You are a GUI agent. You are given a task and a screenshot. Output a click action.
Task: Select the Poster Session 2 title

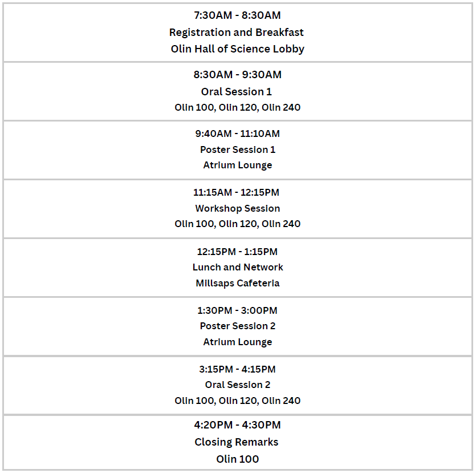[237, 326]
